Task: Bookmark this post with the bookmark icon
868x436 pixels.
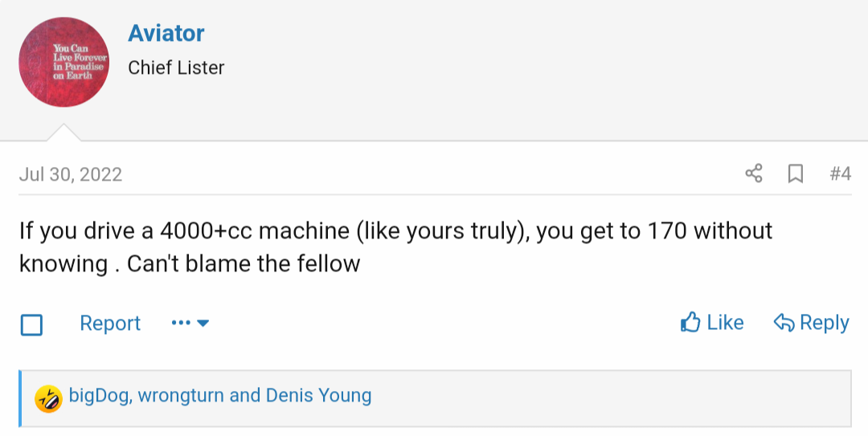Action: tap(796, 173)
